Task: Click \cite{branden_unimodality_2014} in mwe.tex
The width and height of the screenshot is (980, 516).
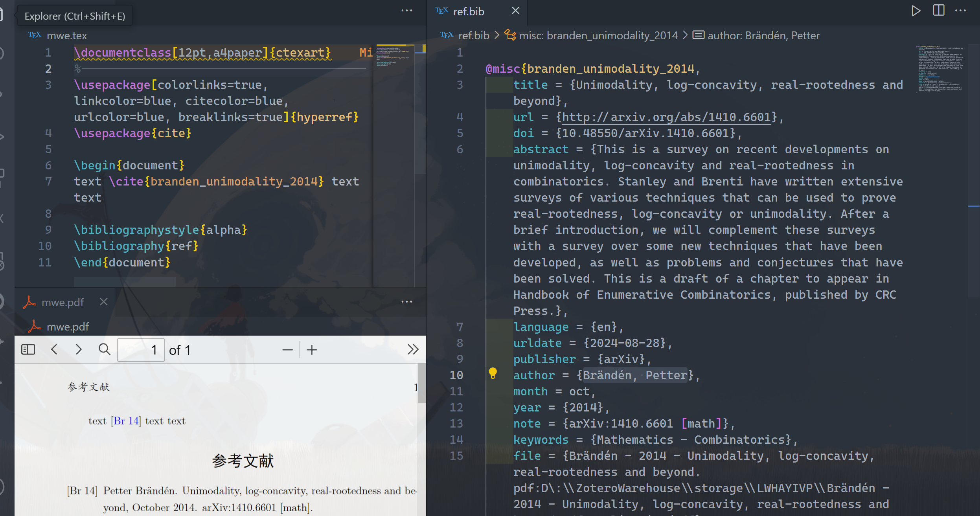Action: [x=217, y=182]
